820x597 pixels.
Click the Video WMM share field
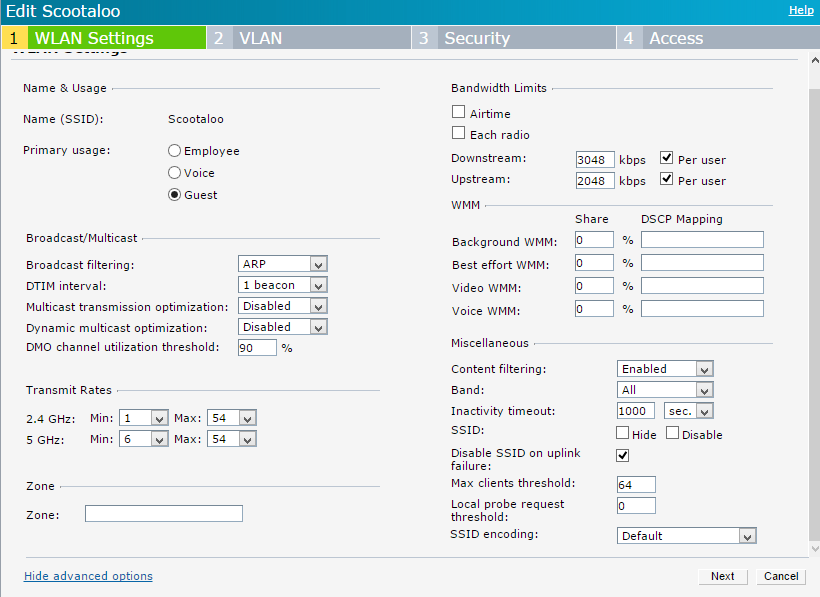tap(594, 286)
